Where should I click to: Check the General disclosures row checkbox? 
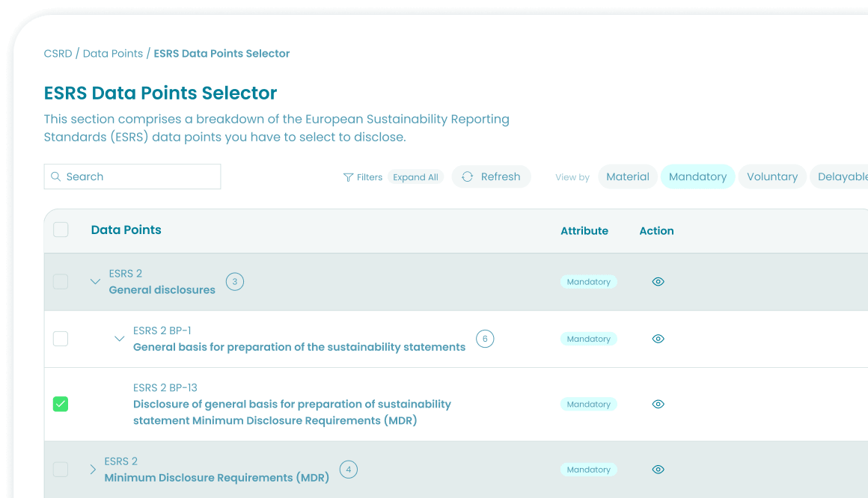point(61,282)
